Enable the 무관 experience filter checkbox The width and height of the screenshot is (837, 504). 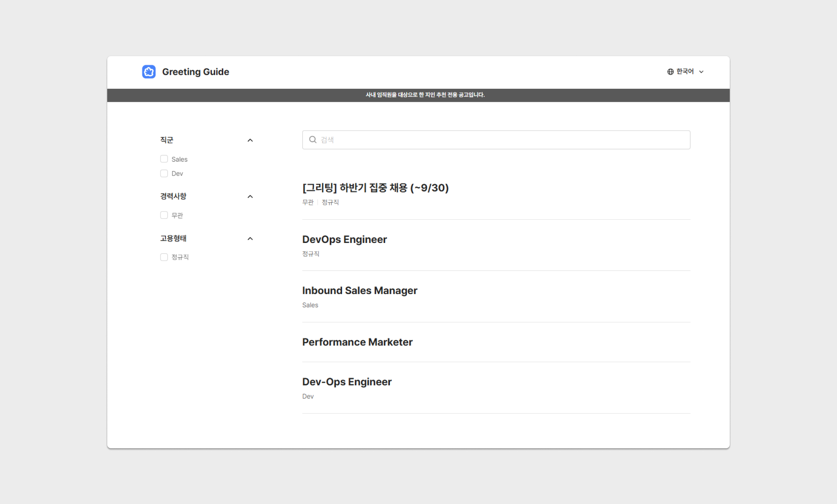[x=164, y=215]
